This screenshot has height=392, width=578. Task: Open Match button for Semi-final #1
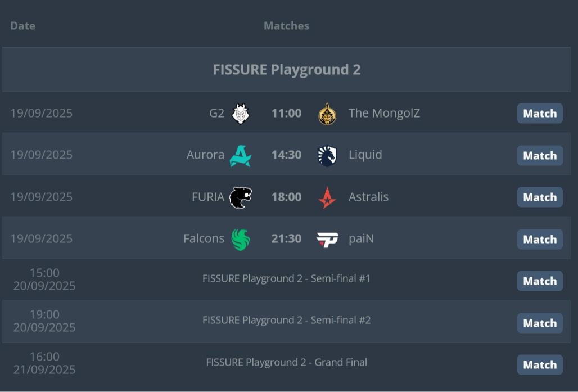point(540,281)
